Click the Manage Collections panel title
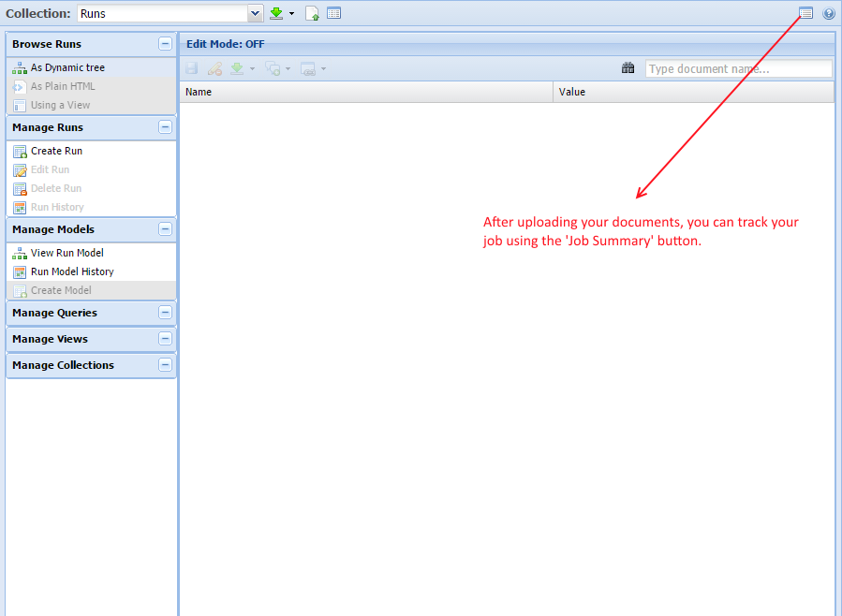This screenshot has height=616, width=842. click(64, 365)
